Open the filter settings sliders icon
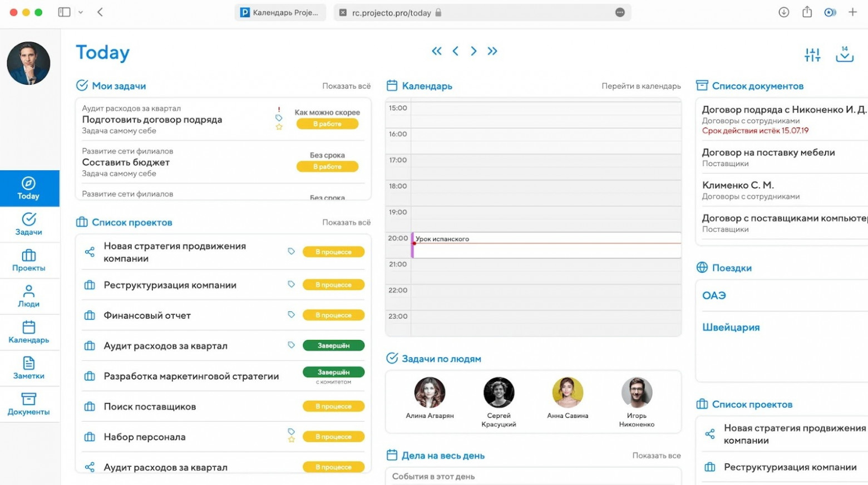Screen dimensions: 868x485 click(x=812, y=55)
